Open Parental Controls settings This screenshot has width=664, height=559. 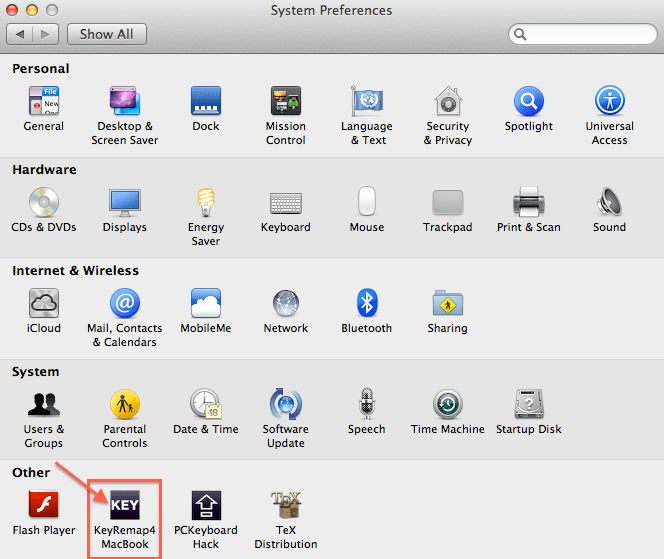pyautogui.click(x=124, y=405)
